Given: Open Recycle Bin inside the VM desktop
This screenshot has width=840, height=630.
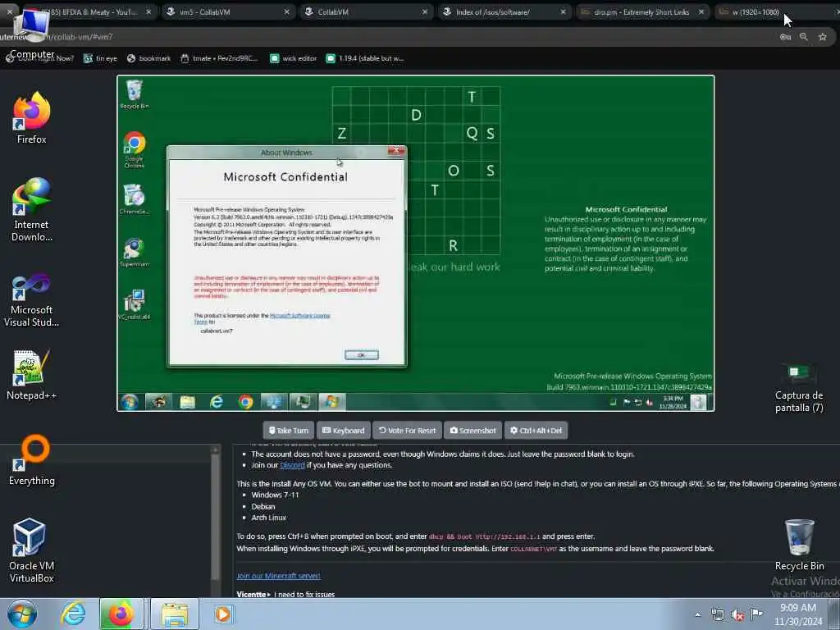Looking at the screenshot, I should pyautogui.click(x=134, y=95).
